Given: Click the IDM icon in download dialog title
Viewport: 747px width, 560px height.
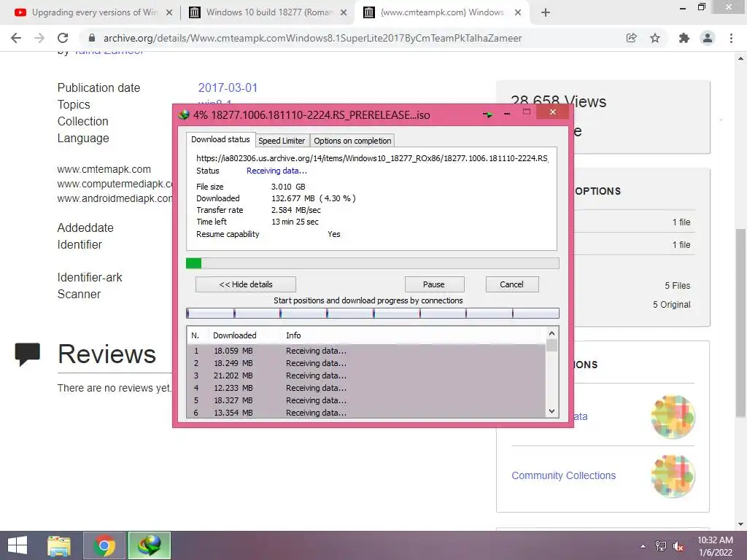Looking at the screenshot, I should 184,114.
